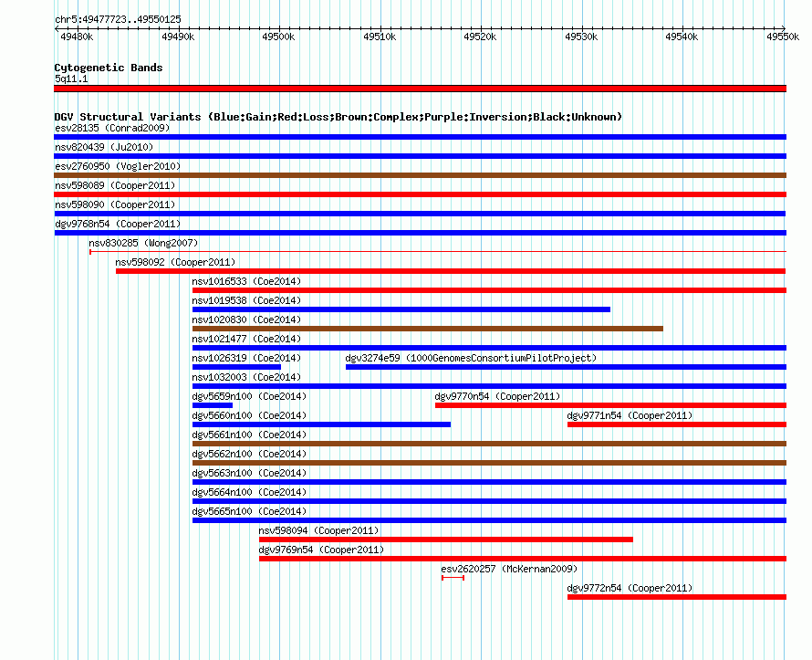Open the nsv1020830 (Coe2014) label
This screenshot has height=660, width=812.
click(x=246, y=320)
